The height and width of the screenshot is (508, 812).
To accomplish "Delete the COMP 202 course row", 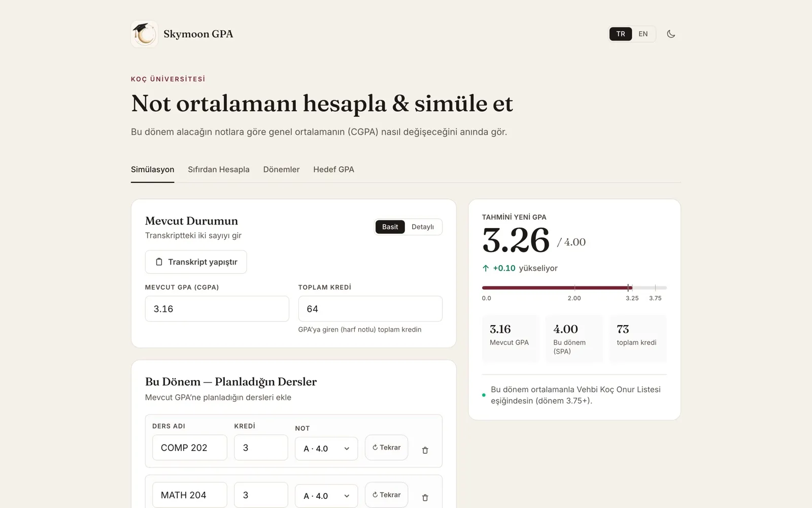I will coord(425,450).
